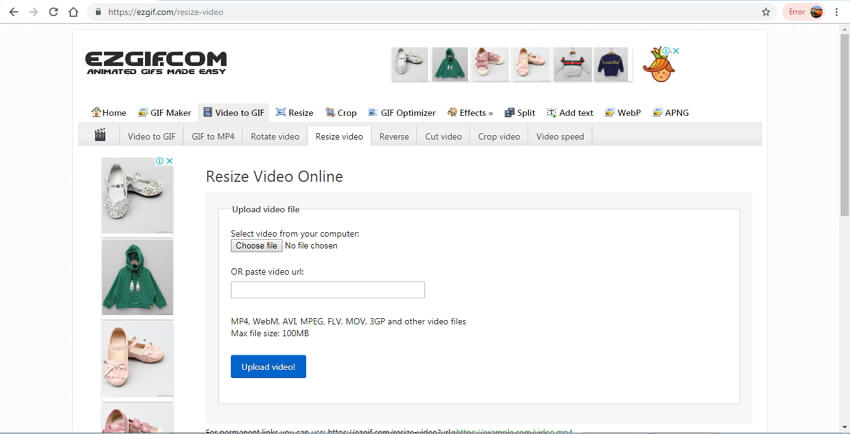Viewport: 850px width, 434px height.
Task: Click the Choose file button
Action: (x=256, y=245)
